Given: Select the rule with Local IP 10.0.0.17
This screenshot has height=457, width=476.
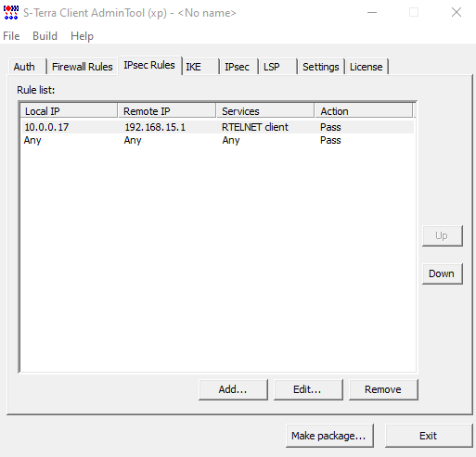Looking at the screenshot, I should [x=217, y=127].
